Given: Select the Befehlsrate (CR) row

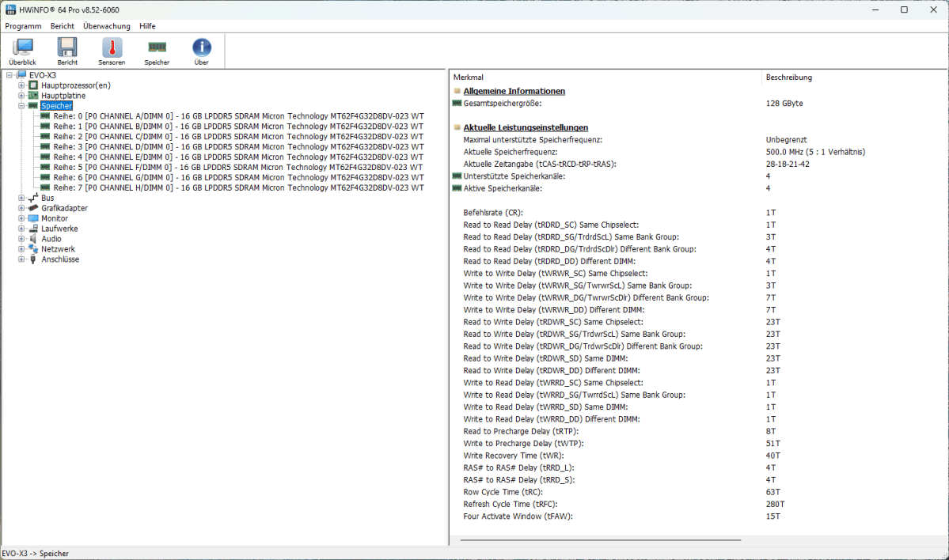Looking at the screenshot, I should pos(698,212).
